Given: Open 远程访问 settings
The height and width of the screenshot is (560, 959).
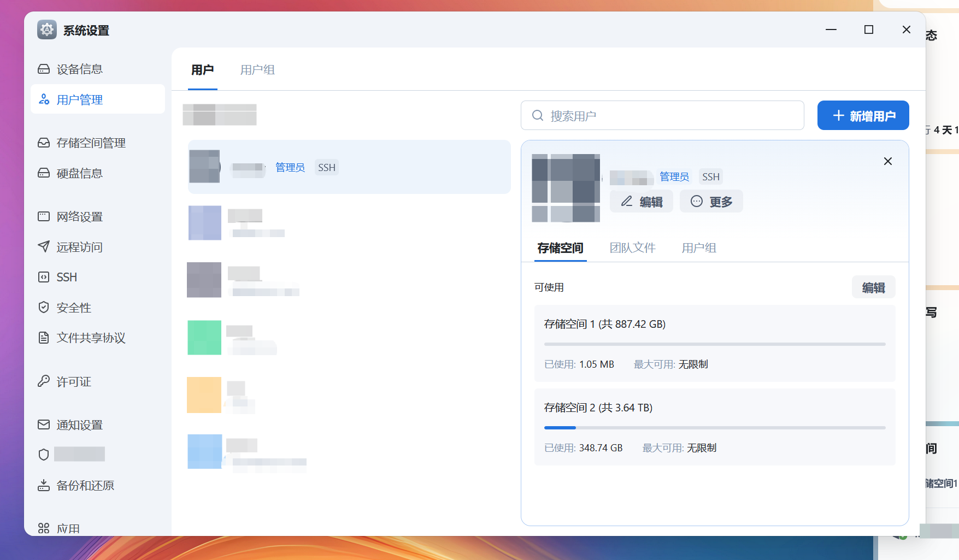Looking at the screenshot, I should tap(80, 246).
